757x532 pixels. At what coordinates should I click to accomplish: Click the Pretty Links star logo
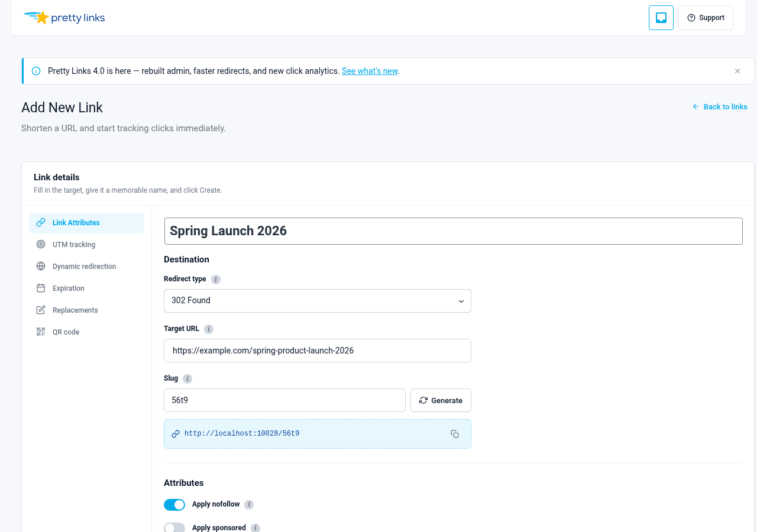click(x=64, y=18)
